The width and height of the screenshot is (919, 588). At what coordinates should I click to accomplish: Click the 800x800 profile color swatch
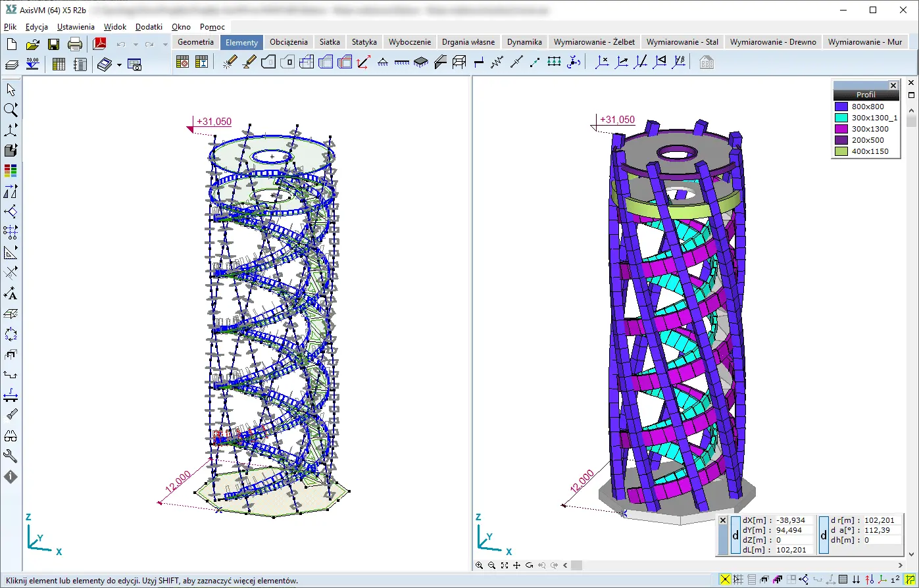coord(841,107)
